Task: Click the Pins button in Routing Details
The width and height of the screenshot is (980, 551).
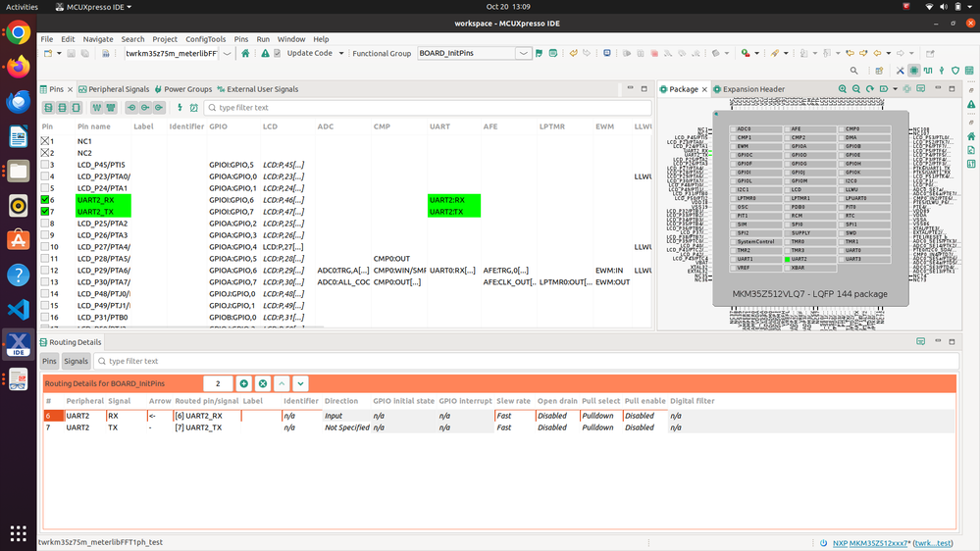Action: tap(49, 361)
